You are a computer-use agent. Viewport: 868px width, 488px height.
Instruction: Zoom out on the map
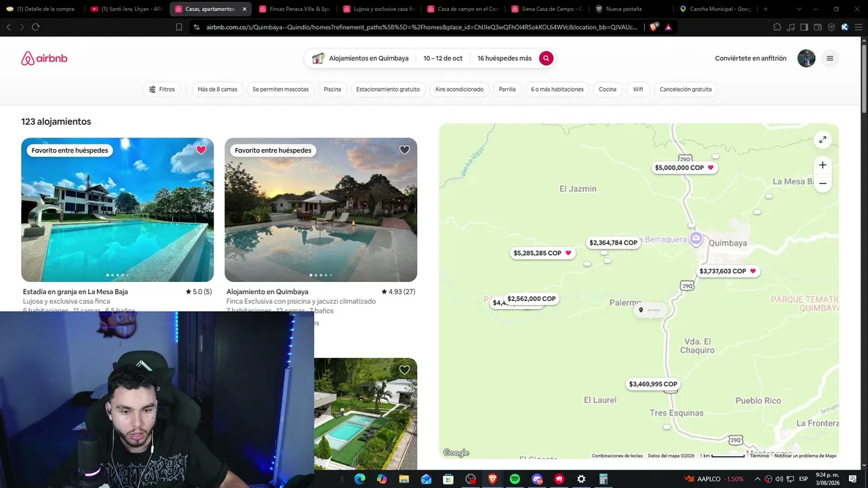823,183
